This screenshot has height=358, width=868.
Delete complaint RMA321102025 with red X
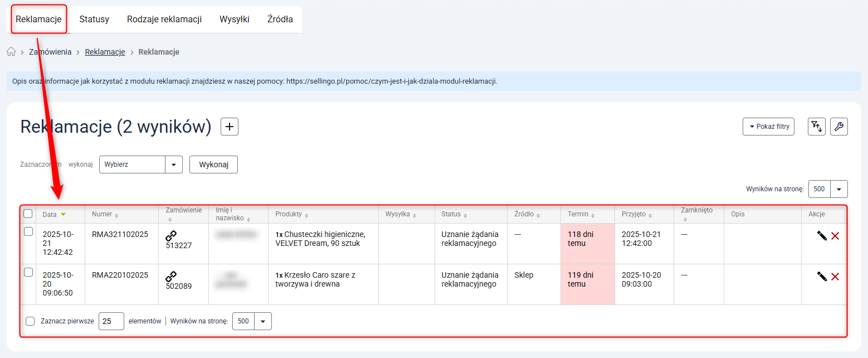tap(835, 236)
